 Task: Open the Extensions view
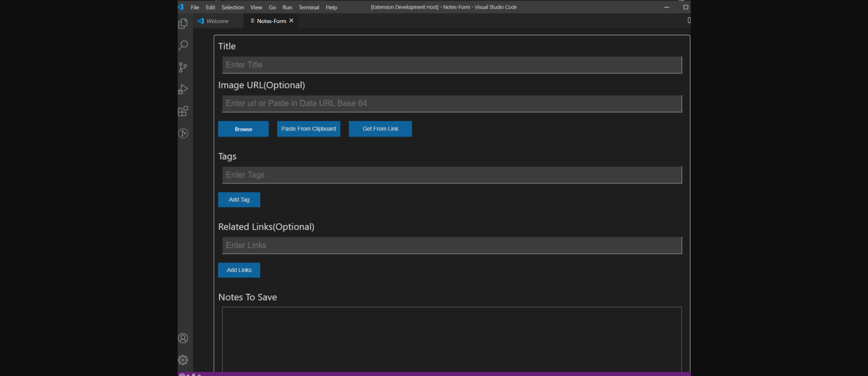(183, 111)
